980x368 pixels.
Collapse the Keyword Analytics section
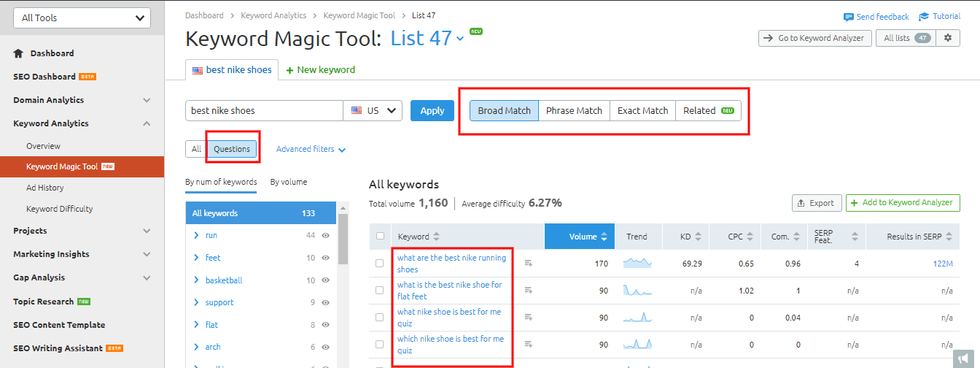(x=147, y=123)
